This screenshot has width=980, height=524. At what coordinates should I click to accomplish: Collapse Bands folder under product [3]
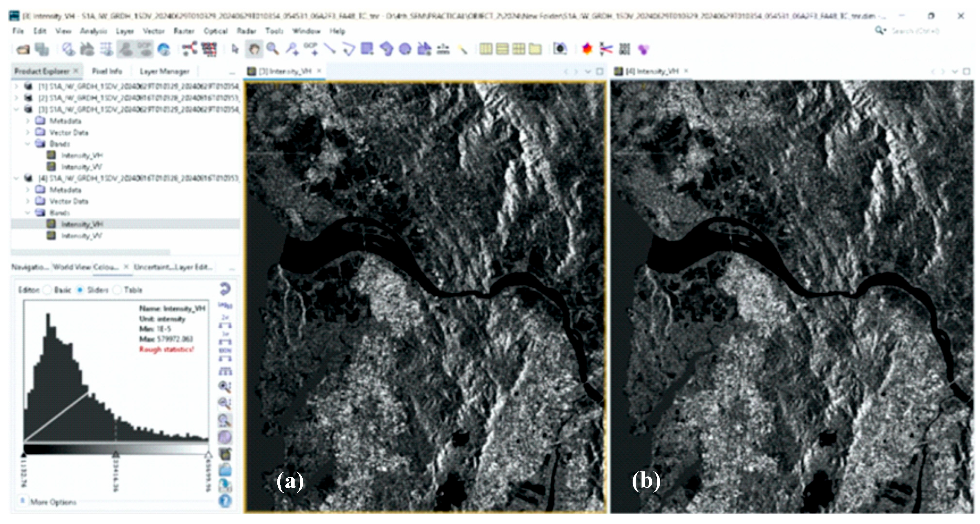pos(28,144)
